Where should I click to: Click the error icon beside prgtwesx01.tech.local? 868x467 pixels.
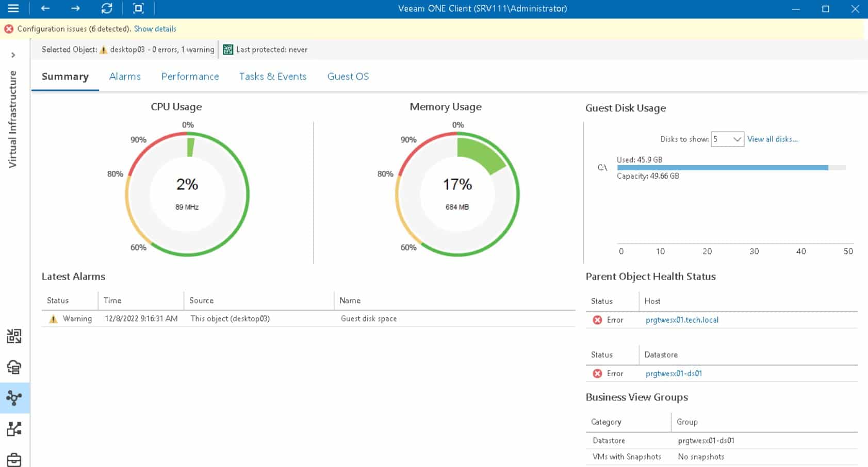click(597, 320)
